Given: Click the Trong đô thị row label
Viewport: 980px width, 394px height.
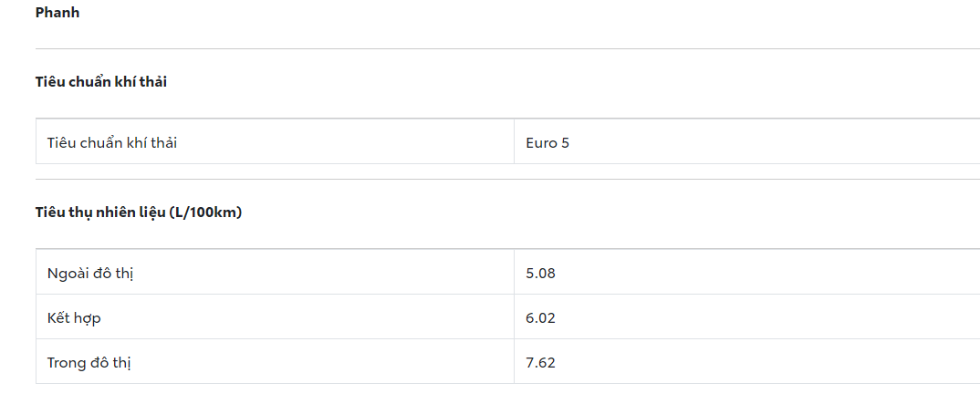Looking at the screenshot, I should (89, 362).
